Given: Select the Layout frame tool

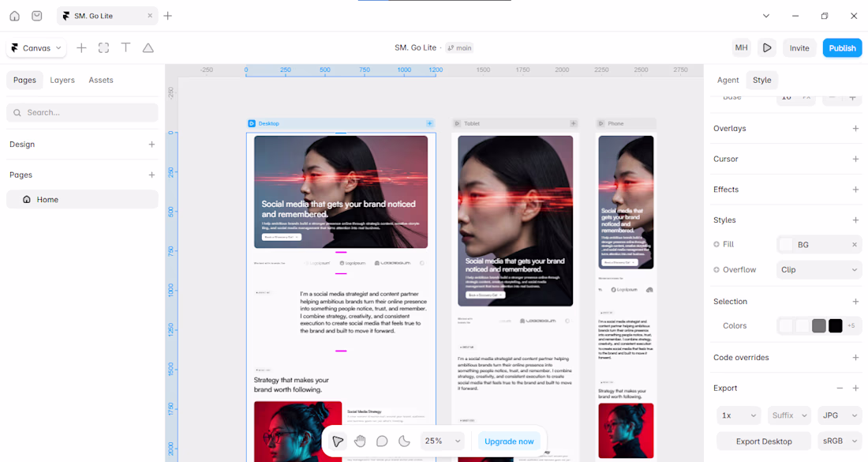Looking at the screenshot, I should point(103,48).
